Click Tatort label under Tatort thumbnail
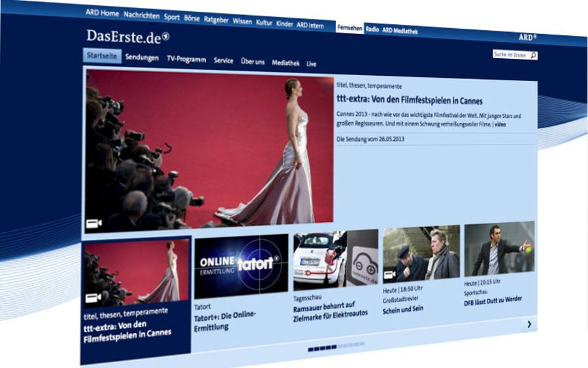 point(202,307)
